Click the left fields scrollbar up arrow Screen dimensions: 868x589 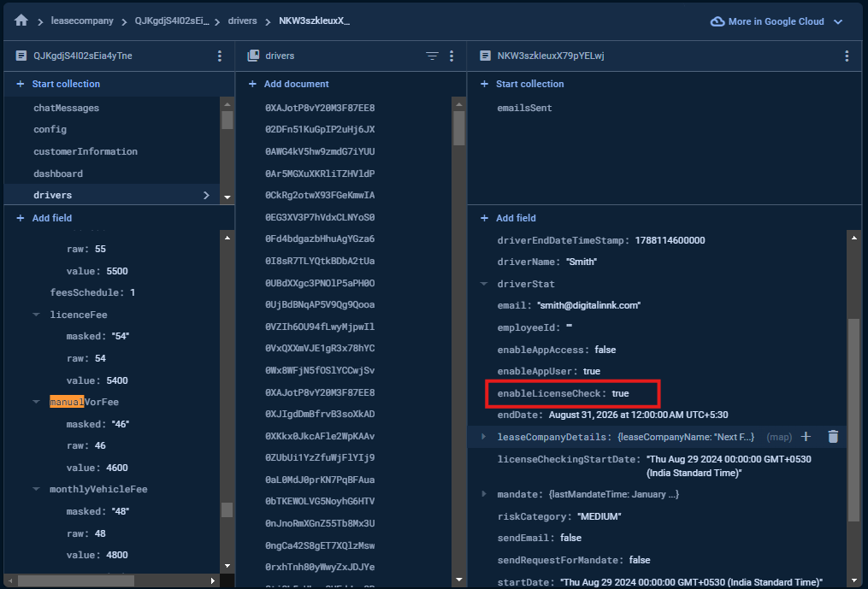(x=227, y=238)
